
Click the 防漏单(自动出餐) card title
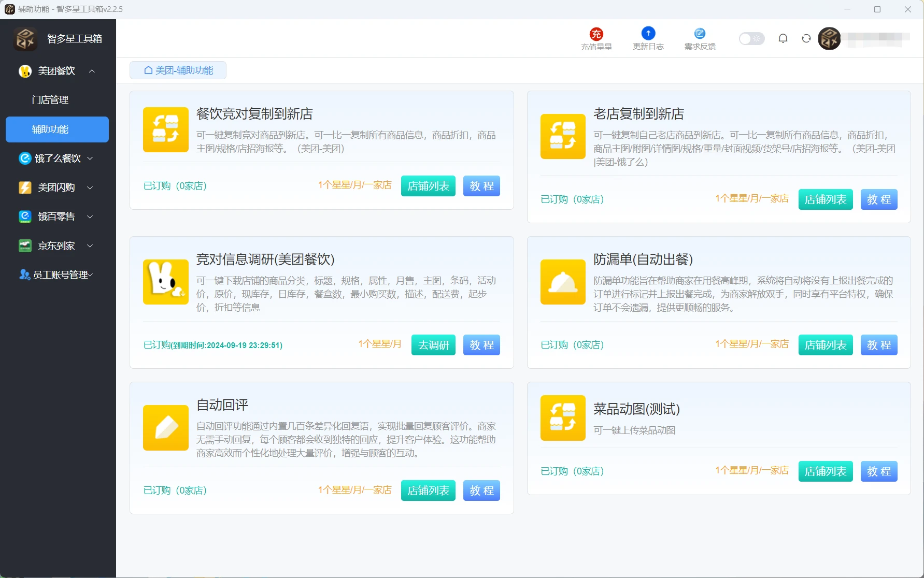643,259
